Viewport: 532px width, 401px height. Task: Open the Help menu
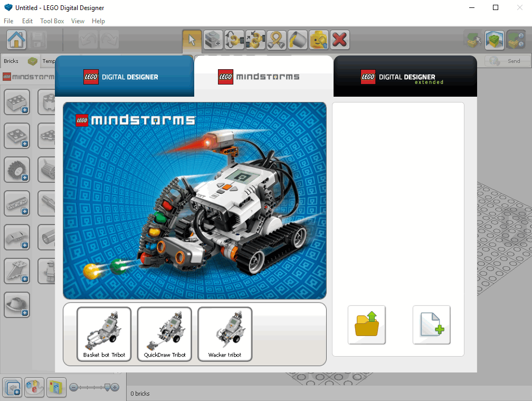[x=98, y=21]
